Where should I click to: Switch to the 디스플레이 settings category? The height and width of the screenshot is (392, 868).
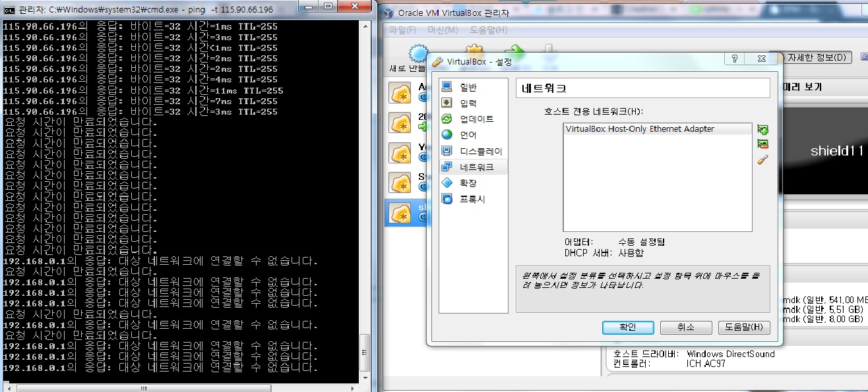[474, 151]
